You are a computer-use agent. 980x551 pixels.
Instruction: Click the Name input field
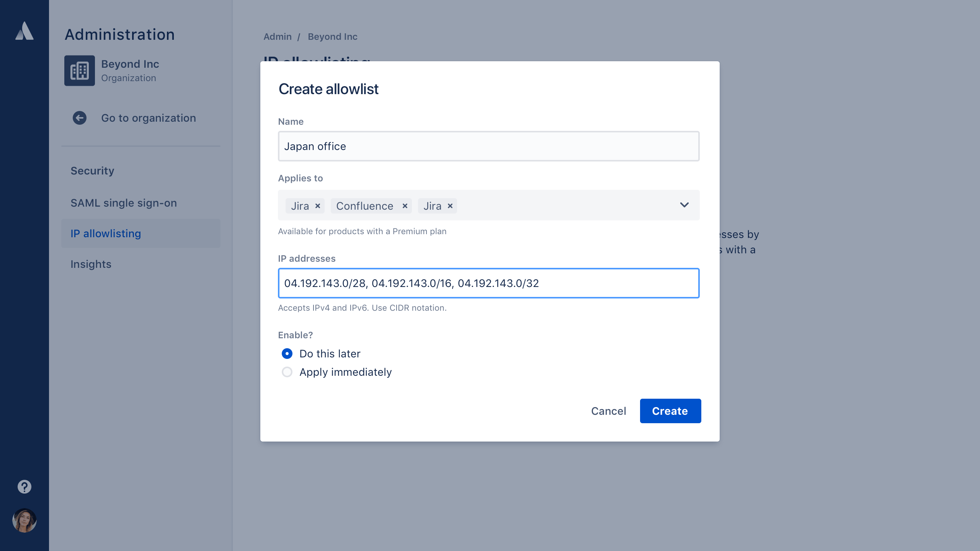(488, 146)
